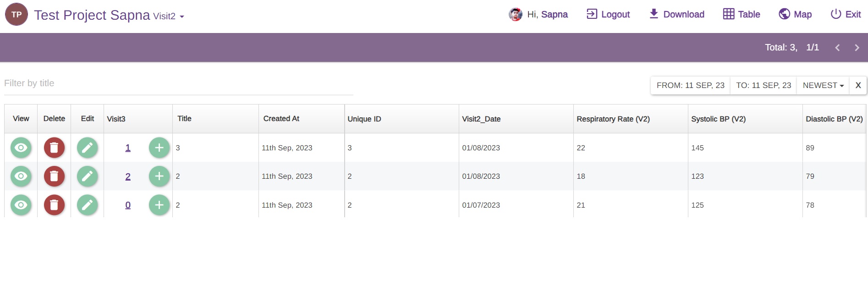This screenshot has width=868, height=297.
Task: View the first row record with eye icon
Action: (21, 148)
